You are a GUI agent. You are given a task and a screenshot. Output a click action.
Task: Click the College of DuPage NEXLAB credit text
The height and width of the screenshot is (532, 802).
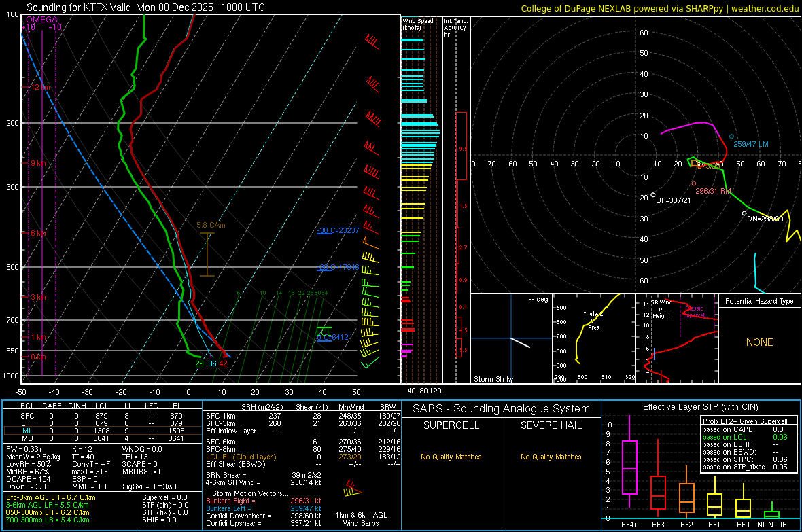tap(660, 8)
